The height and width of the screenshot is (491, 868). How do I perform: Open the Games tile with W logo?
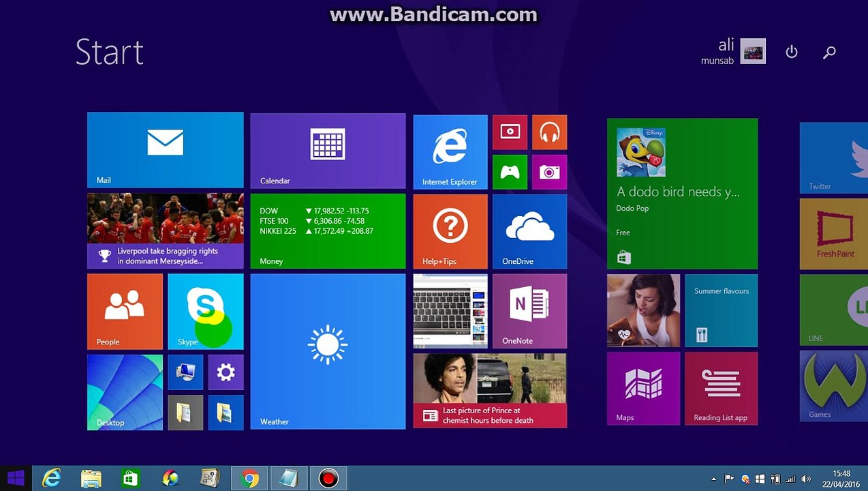point(834,387)
